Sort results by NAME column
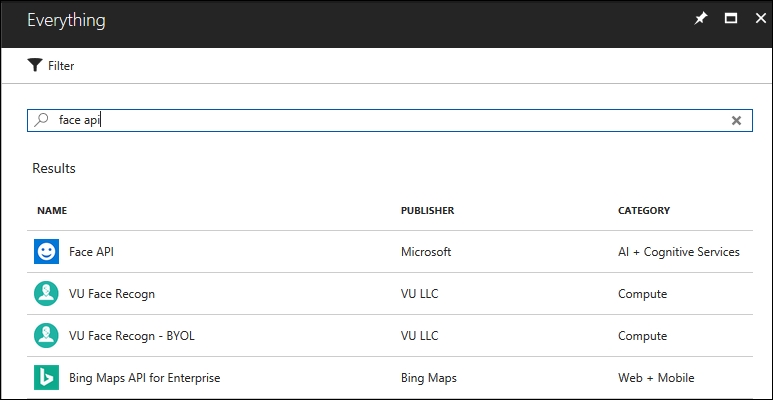Viewport: 773px width, 400px height. click(x=52, y=211)
